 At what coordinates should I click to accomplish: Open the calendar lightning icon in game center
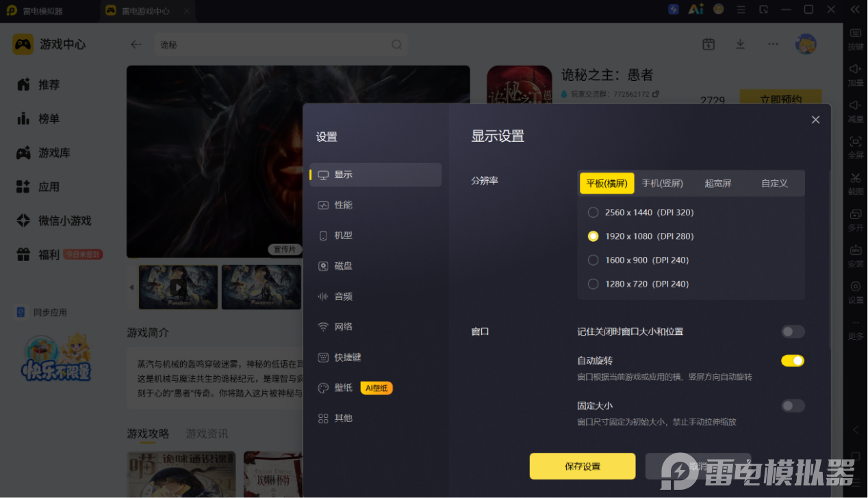(709, 44)
